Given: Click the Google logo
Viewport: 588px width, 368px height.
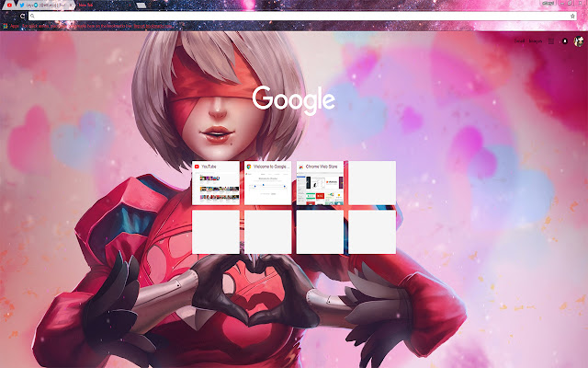Looking at the screenshot, I should pos(294,100).
